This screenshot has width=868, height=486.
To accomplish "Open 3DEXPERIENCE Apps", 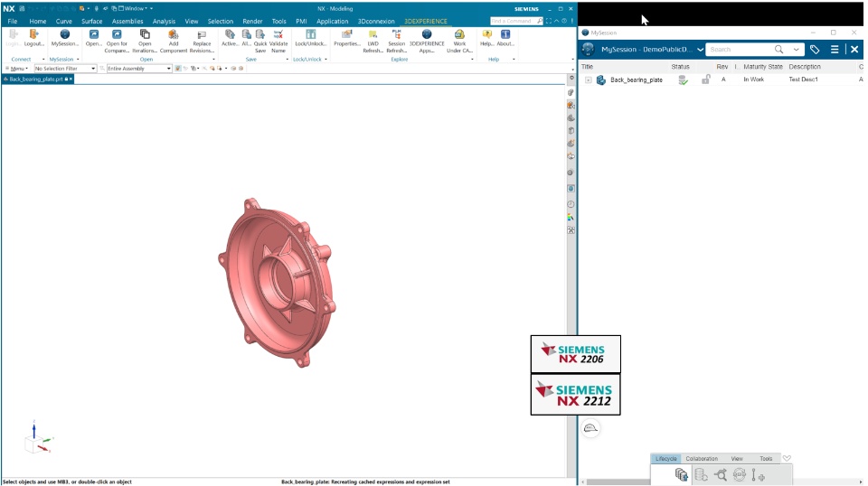I will click(x=426, y=35).
